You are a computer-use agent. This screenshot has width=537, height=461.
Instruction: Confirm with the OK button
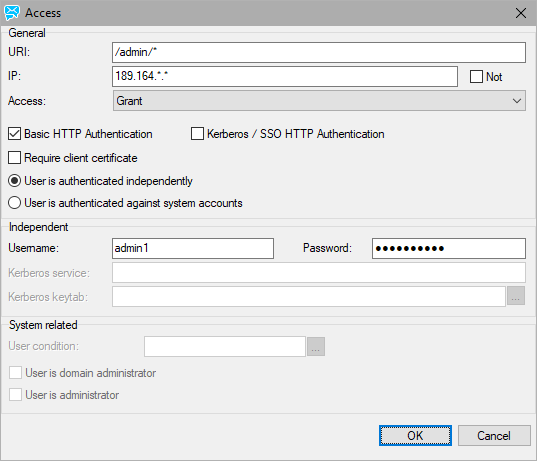pyautogui.click(x=415, y=436)
